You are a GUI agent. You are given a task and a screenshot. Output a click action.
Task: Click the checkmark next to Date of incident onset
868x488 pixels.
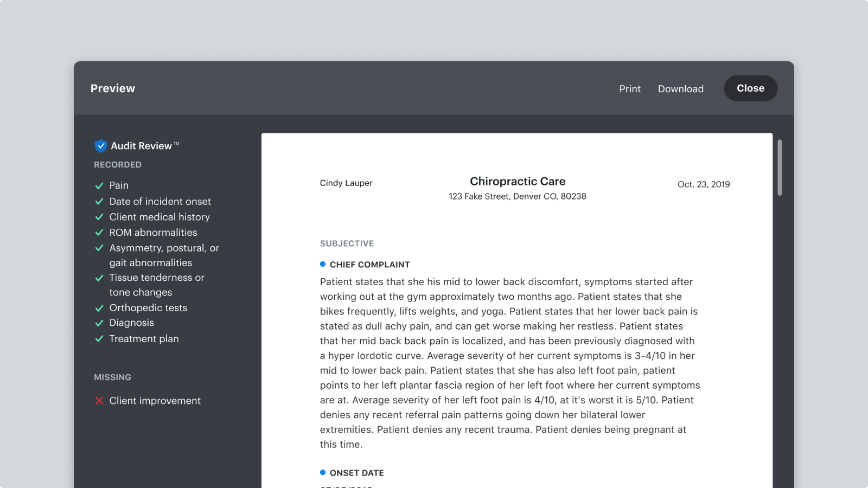(99, 201)
